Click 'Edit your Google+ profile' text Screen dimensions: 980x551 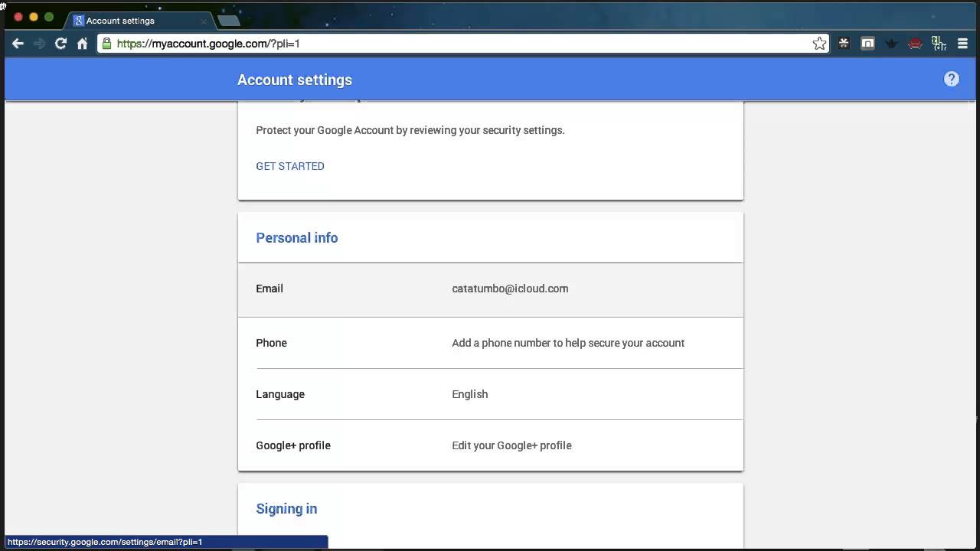511,445
